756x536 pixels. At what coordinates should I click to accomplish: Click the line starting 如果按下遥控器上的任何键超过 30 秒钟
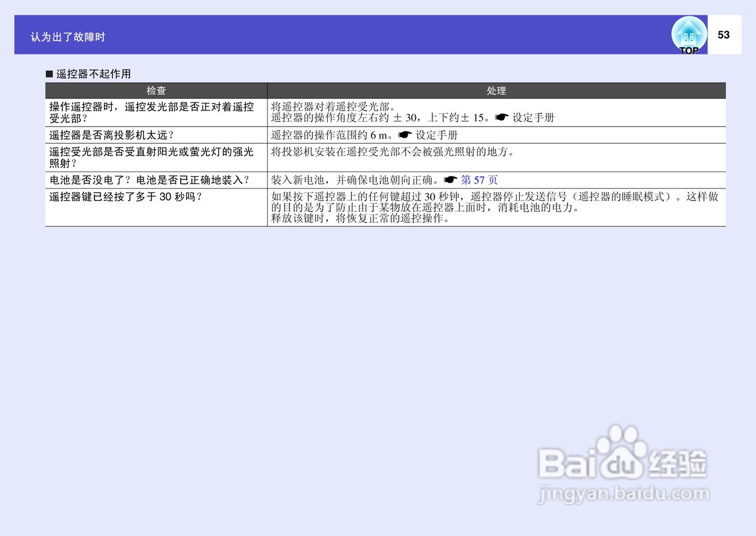tap(495, 197)
